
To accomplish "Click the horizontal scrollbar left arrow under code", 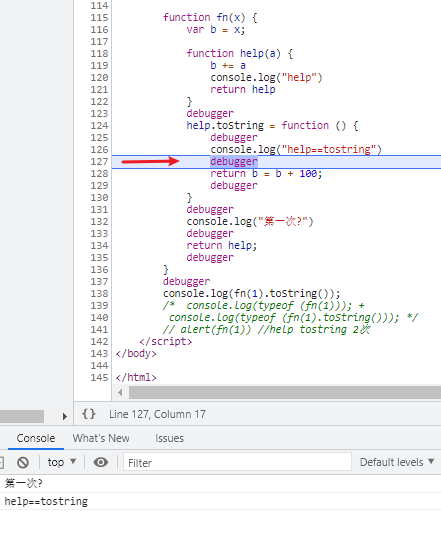I will 120,393.
